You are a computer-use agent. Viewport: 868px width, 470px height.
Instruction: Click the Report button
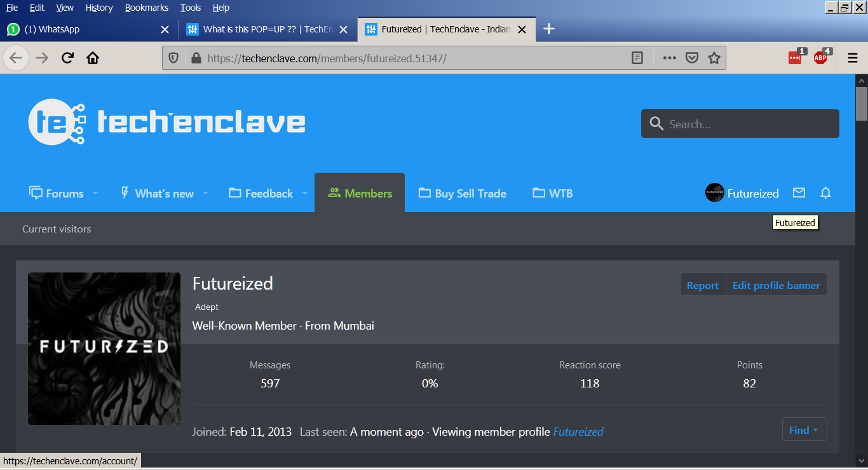point(703,285)
